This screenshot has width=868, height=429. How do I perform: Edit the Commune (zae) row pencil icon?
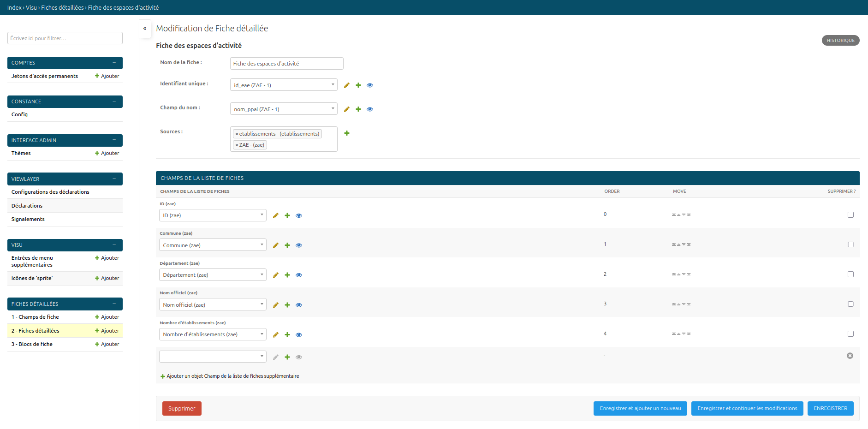coord(276,245)
